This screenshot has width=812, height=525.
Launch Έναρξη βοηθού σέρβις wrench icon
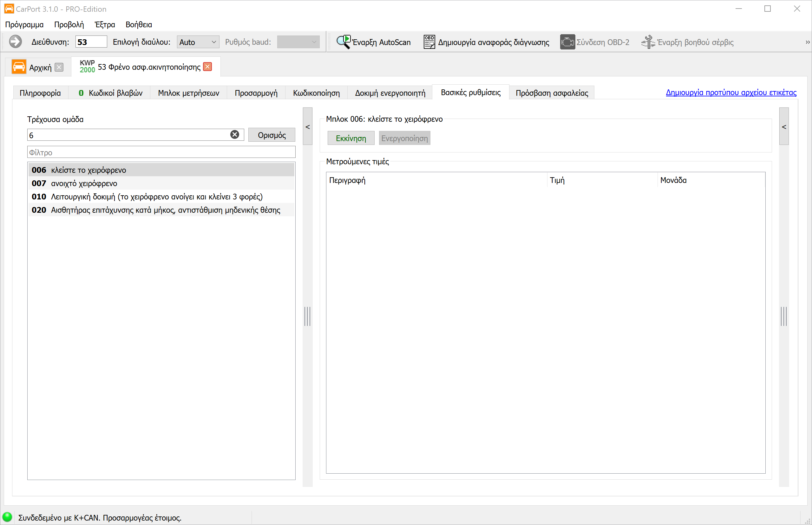click(x=648, y=42)
